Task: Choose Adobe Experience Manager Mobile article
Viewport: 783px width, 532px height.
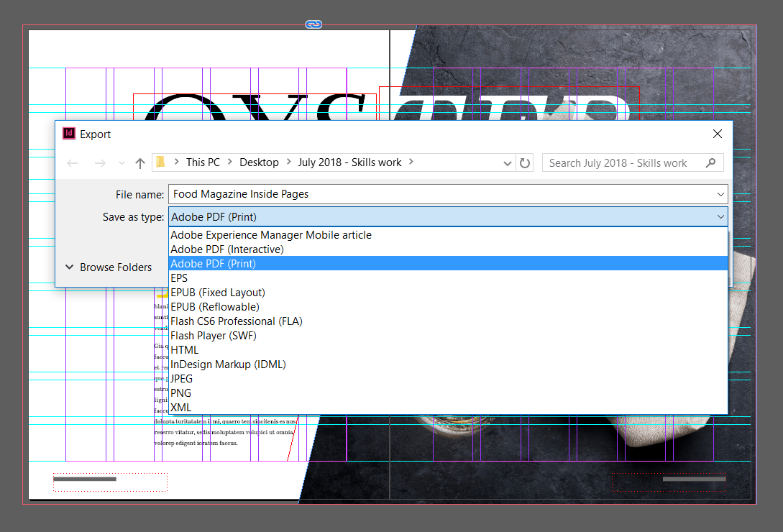Action: [x=448, y=235]
